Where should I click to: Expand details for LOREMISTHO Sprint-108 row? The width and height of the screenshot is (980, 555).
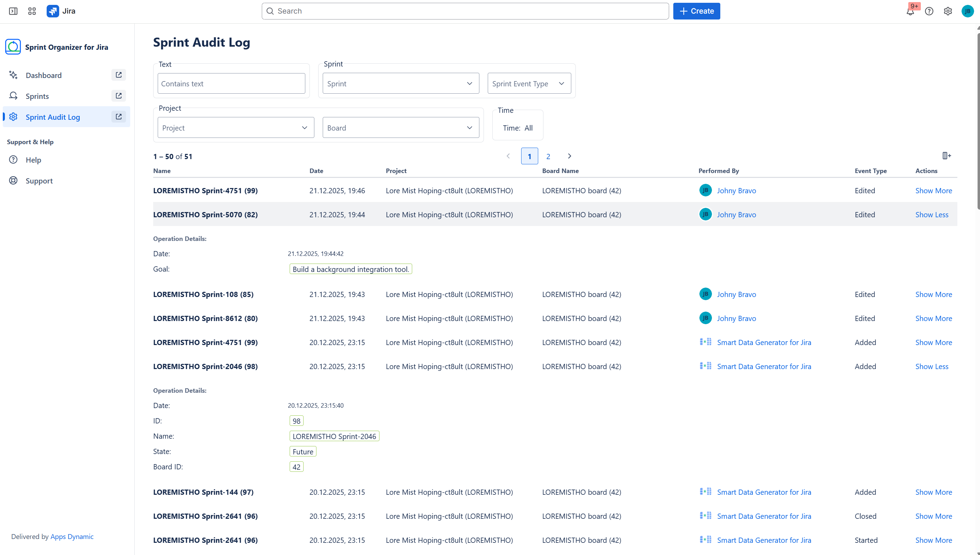[x=933, y=294]
